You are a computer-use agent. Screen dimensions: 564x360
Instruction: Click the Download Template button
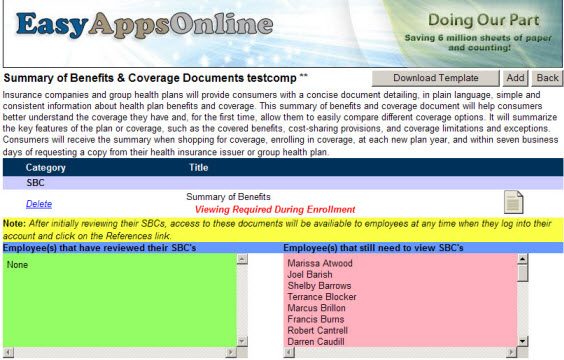(x=436, y=78)
